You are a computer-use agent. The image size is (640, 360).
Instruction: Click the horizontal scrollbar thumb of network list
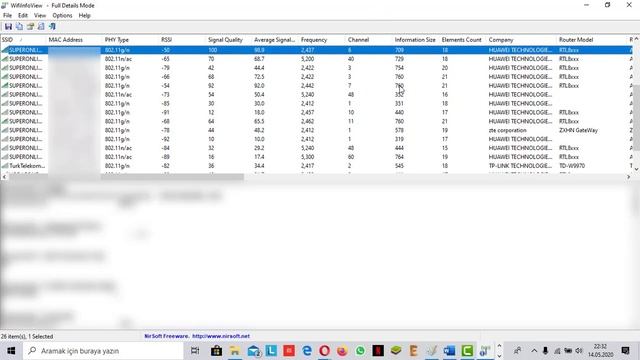coord(126,177)
